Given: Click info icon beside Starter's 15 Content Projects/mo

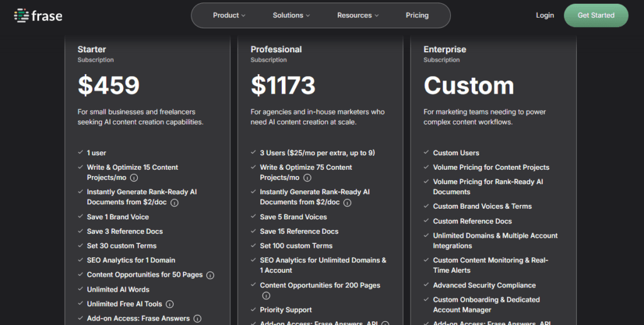Looking at the screenshot, I should pos(133,178).
